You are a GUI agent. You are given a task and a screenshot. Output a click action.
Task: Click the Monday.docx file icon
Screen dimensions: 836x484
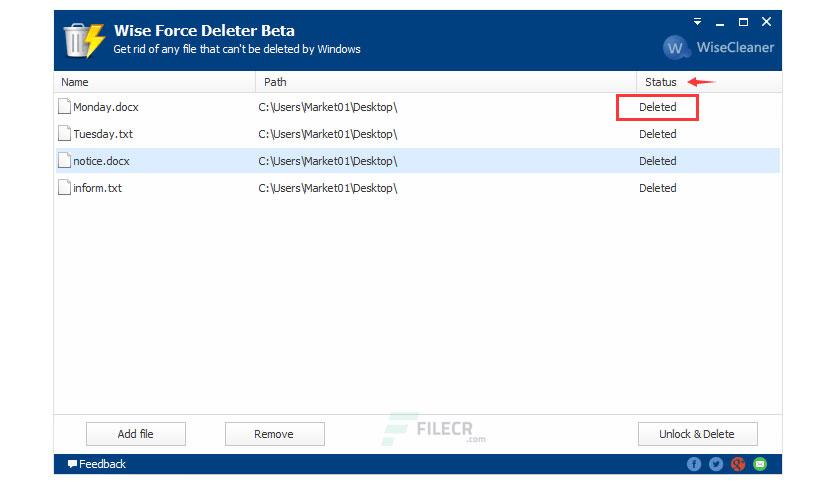click(x=65, y=107)
